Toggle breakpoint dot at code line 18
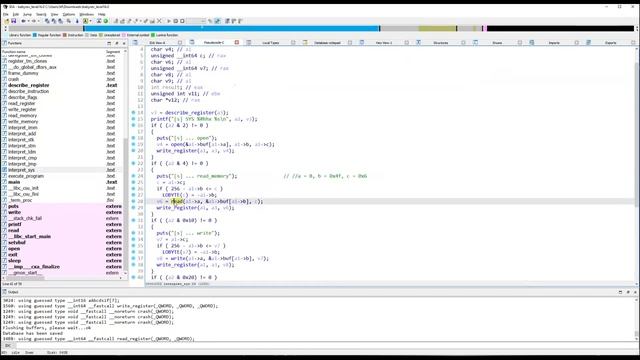Viewport: 640px width, 360px height. [133, 138]
